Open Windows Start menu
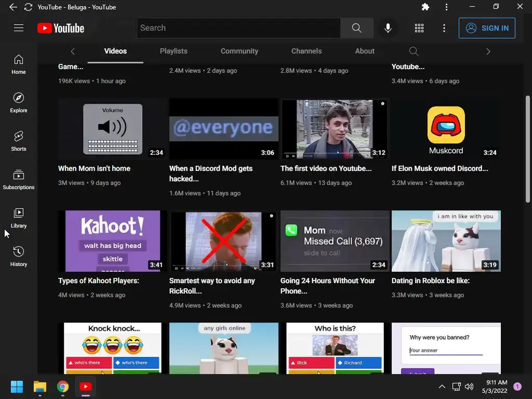Viewport: 532px width, 399px height. 17,387
